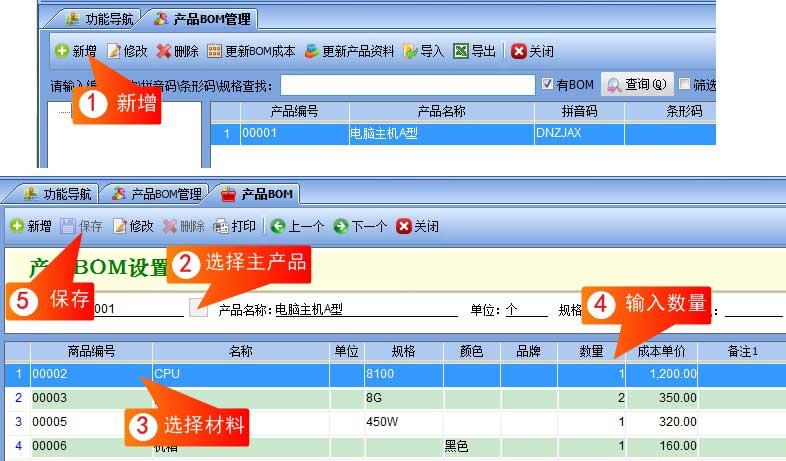Image resolution: width=786 pixels, height=461 pixels.
Task: Toggle the 有BOM checkbox
Action: point(547,84)
